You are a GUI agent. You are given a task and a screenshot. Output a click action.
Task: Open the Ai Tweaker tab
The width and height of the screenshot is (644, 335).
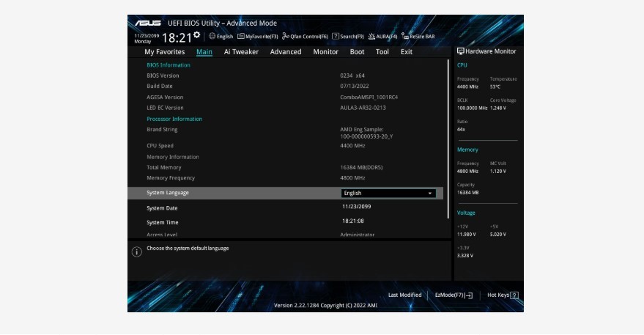[x=241, y=52]
